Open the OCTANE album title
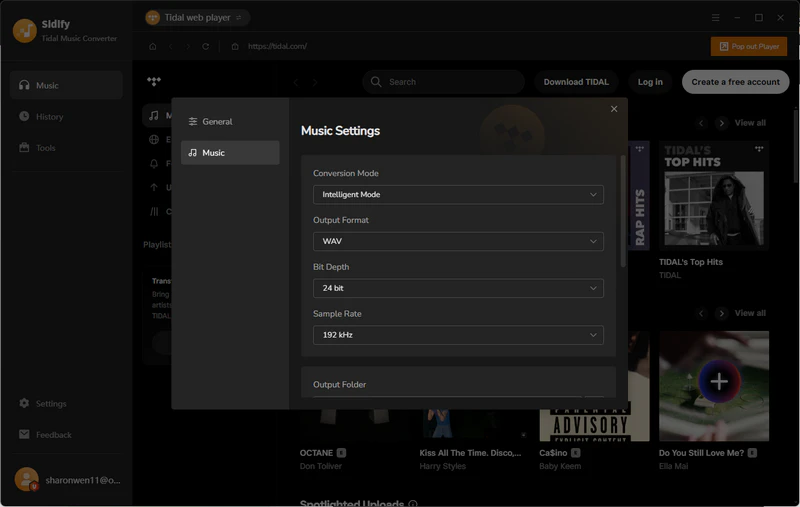Image resolution: width=800 pixels, height=507 pixels. (x=316, y=453)
